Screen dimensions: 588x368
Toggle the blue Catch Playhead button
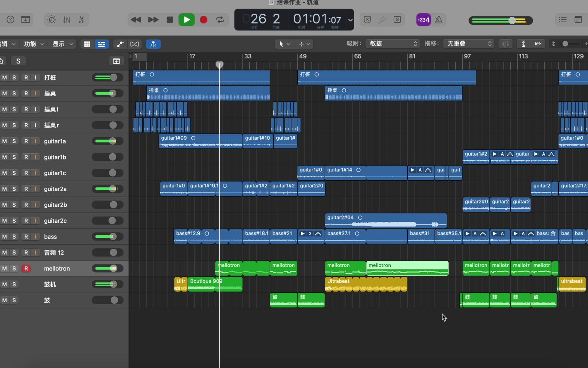click(153, 44)
